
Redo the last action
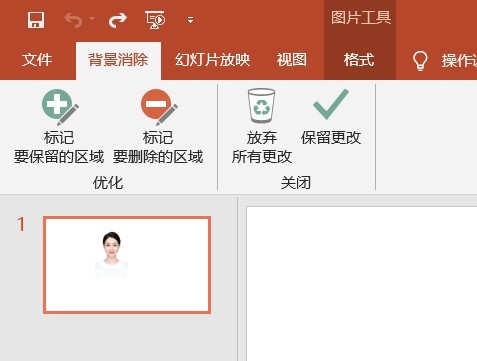pyautogui.click(x=118, y=20)
